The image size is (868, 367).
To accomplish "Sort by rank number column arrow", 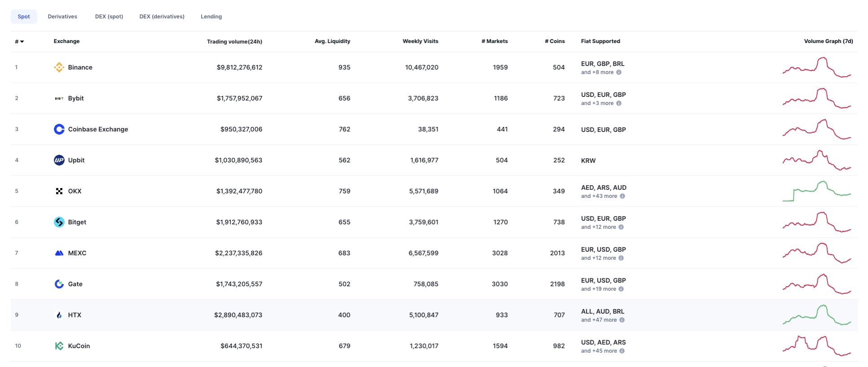I will (x=22, y=42).
